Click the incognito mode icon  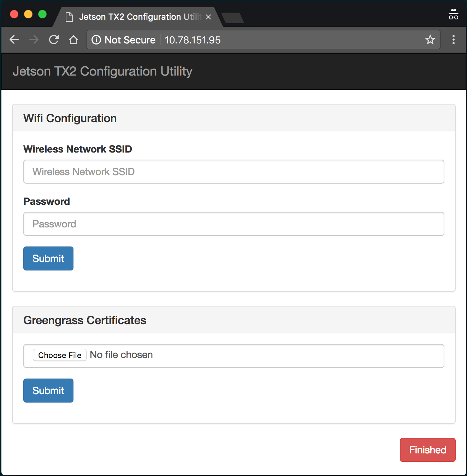454,14
